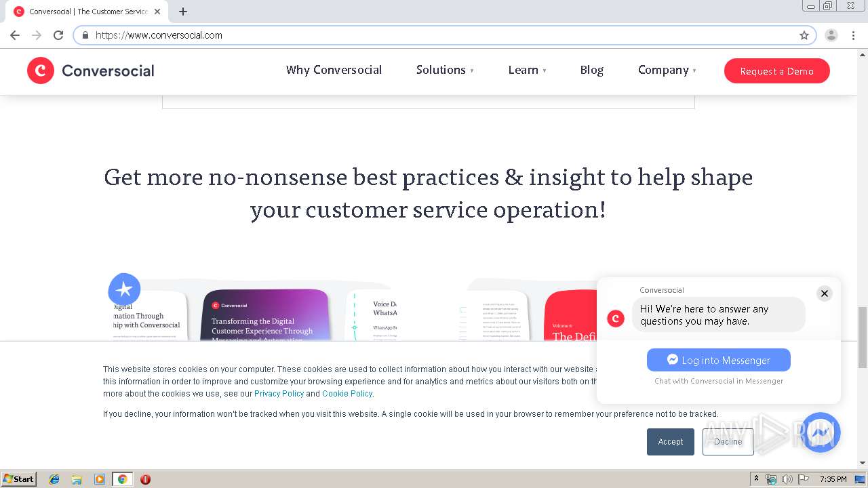
Task: Open Internet Explorer from the taskbar
Action: click(x=54, y=479)
